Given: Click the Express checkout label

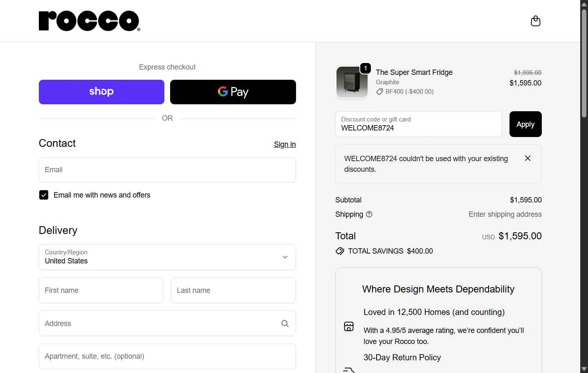Looking at the screenshot, I should (x=167, y=67).
